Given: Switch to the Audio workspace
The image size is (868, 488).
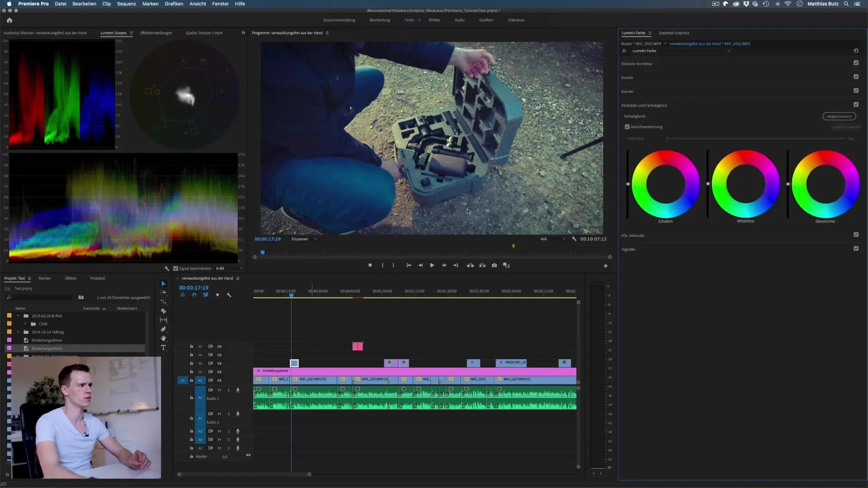Looking at the screenshot, I should tap(459, 20).
